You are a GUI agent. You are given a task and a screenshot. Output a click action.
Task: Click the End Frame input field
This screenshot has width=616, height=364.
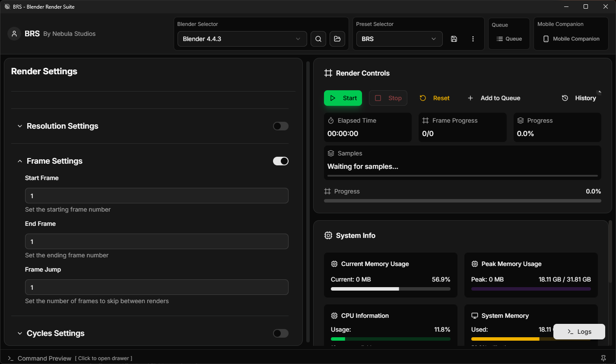(x=157, y=241)
